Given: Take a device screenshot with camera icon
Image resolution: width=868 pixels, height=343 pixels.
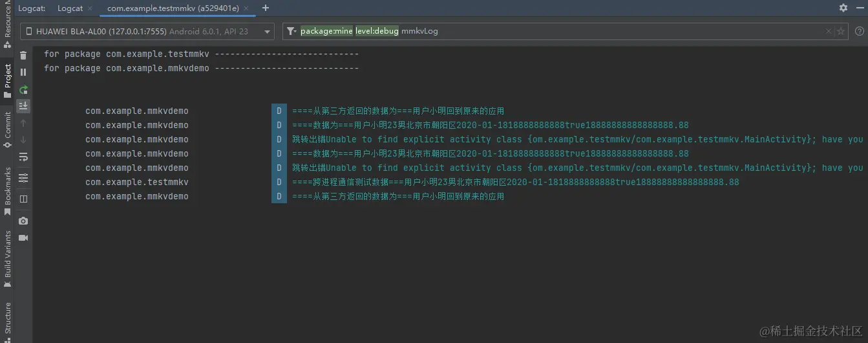Looking at the screenshot, I should pyautogui.click(x=23, y=221).
